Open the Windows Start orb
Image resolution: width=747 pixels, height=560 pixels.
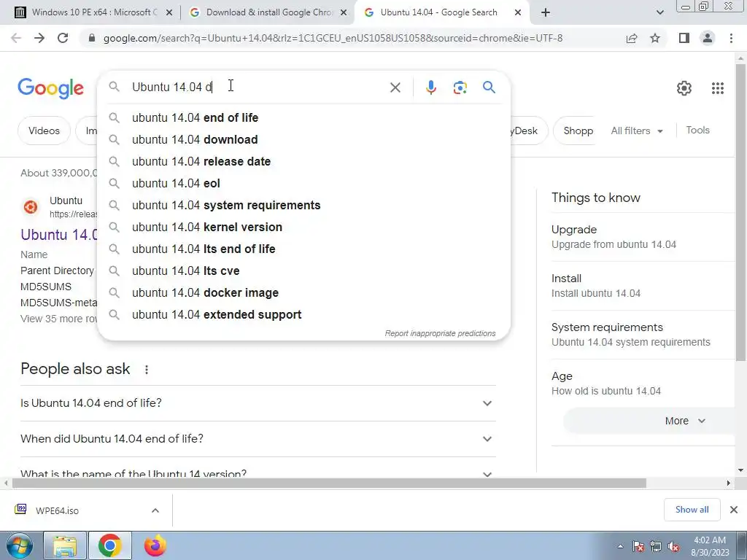[x=20, y=545]
